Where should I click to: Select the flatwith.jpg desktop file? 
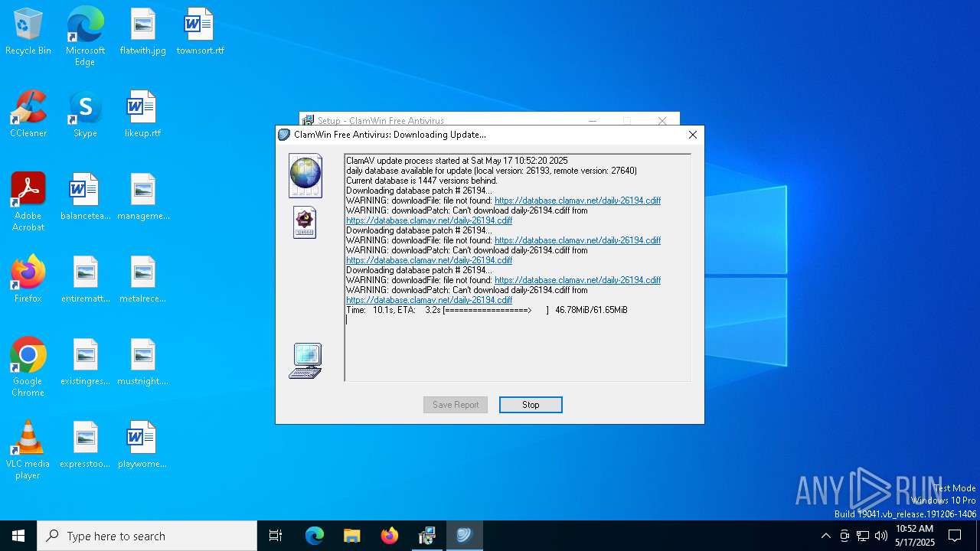click(x=142, y=31)
